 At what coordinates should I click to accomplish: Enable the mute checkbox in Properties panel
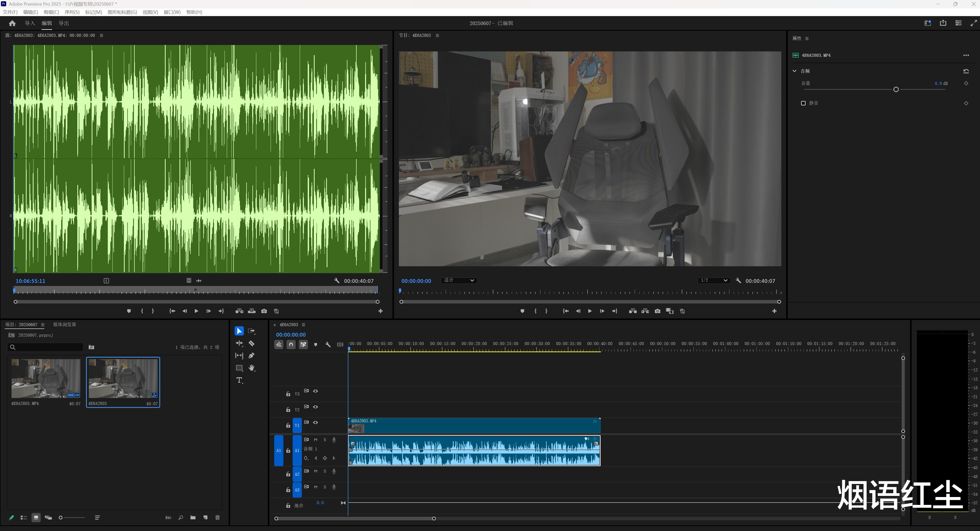(x=803, y=103)
